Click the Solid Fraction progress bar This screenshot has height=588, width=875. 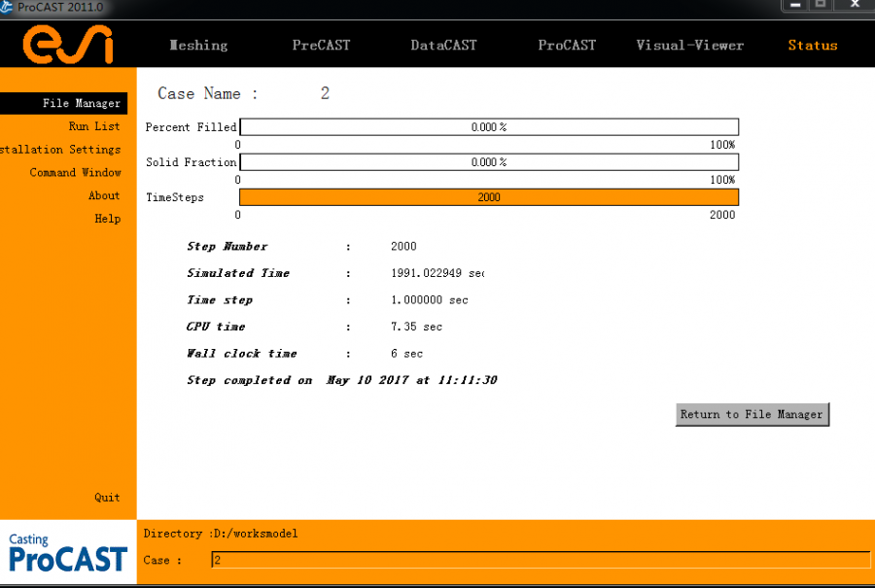pyautogui.click(x=489, y=162)
